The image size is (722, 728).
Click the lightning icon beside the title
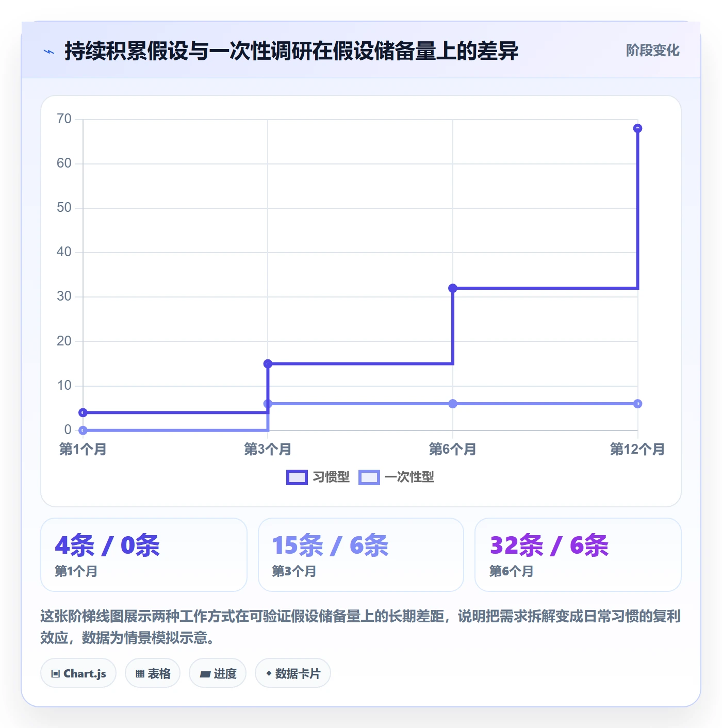click(49, 52)
